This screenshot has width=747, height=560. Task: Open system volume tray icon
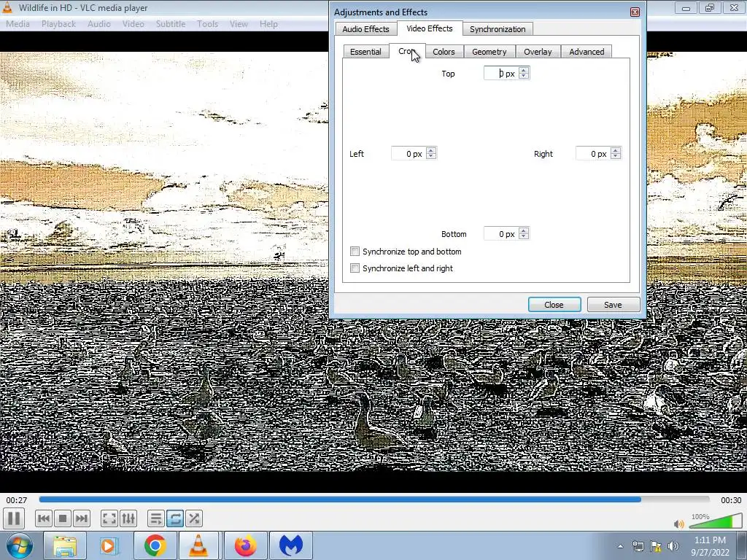pos(673,546)
